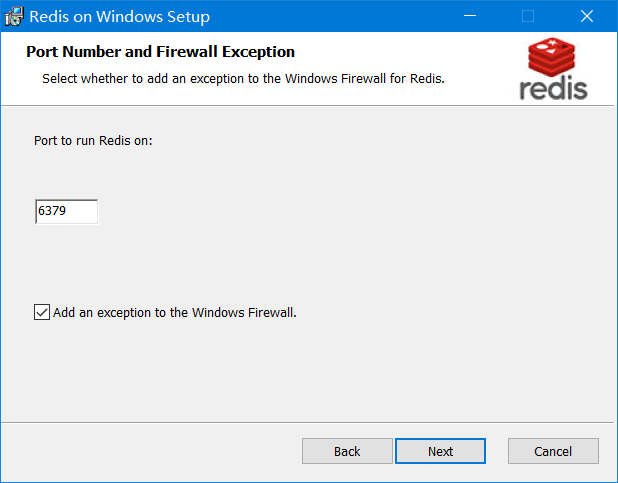Click the "Port Number and Firewall Exception" heading

[x=160, y=52]
